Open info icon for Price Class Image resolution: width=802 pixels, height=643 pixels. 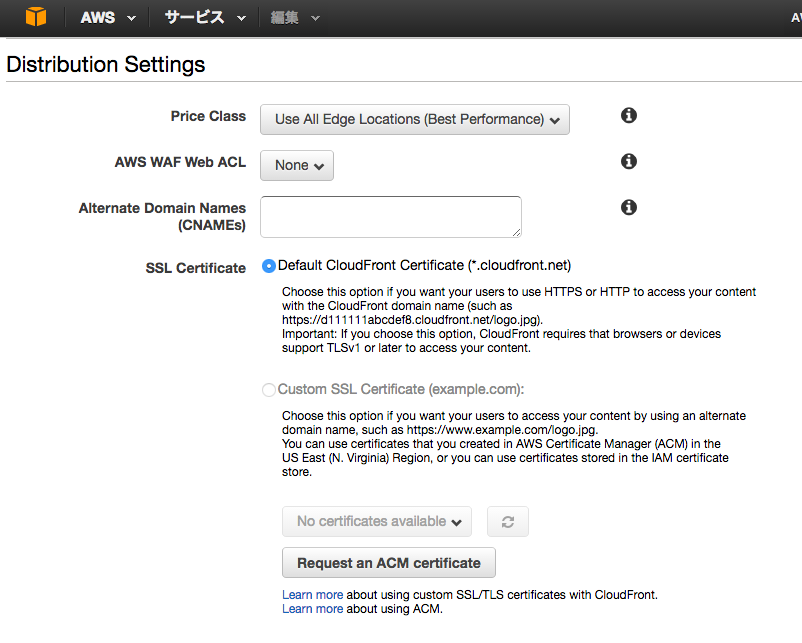tap(629, 116)
